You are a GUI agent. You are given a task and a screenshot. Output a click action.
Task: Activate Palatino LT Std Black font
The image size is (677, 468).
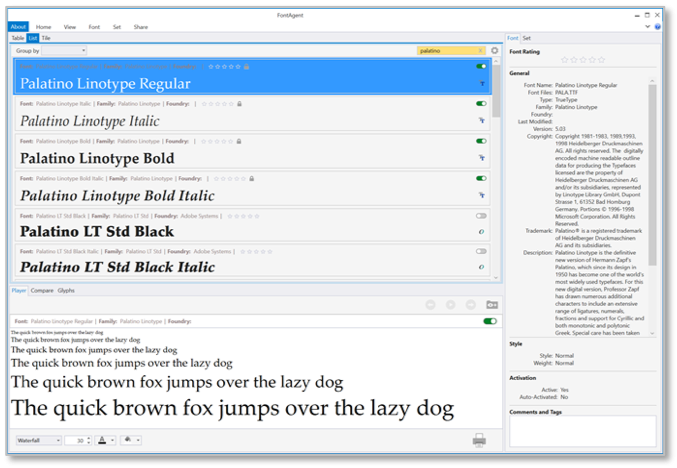[481, 216]
